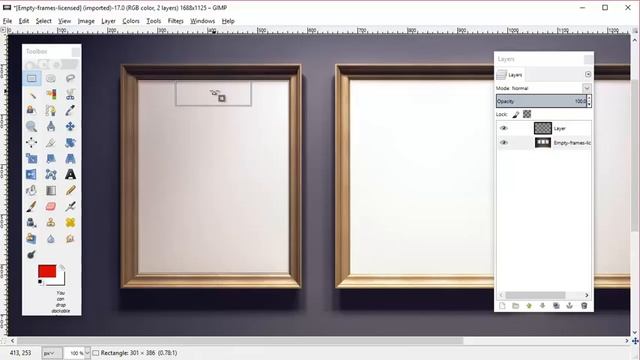640x360 pixels.
Task: Select the Paintbrush tool
Action: (x=31, y=207)
